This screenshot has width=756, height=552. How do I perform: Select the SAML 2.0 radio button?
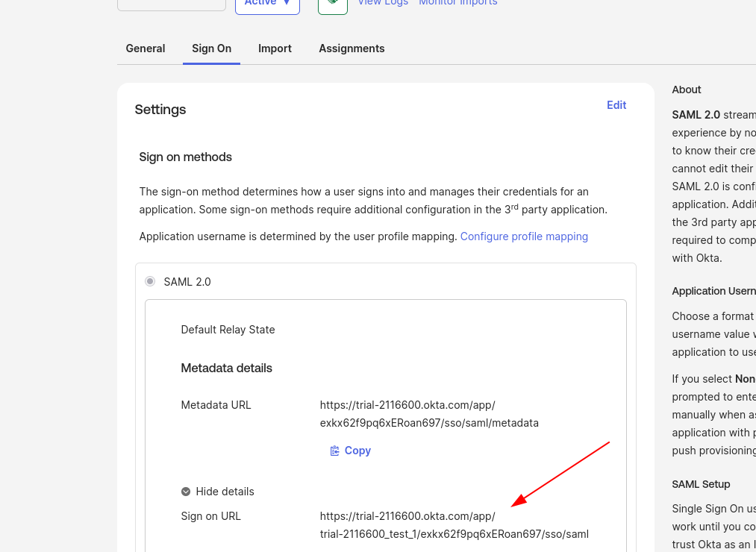(149, 281)
